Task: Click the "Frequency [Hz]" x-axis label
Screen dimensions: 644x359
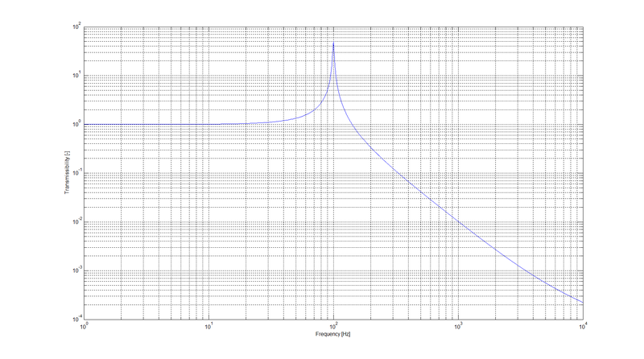Action: click(333, 333)
